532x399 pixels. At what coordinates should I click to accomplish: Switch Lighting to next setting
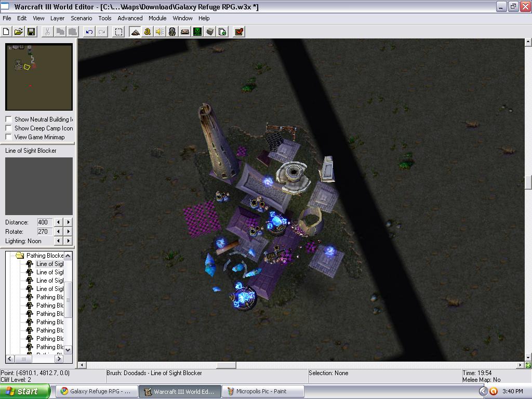(68, 241)
